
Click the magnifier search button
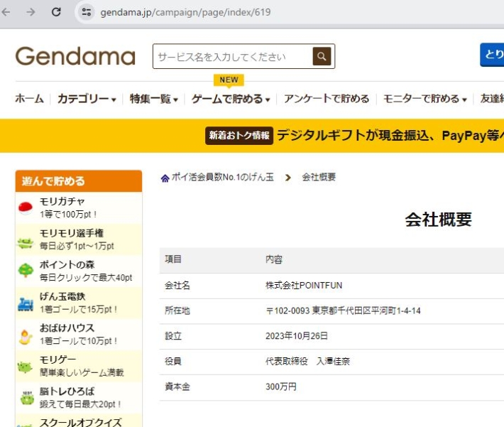(x=322, y=56)
